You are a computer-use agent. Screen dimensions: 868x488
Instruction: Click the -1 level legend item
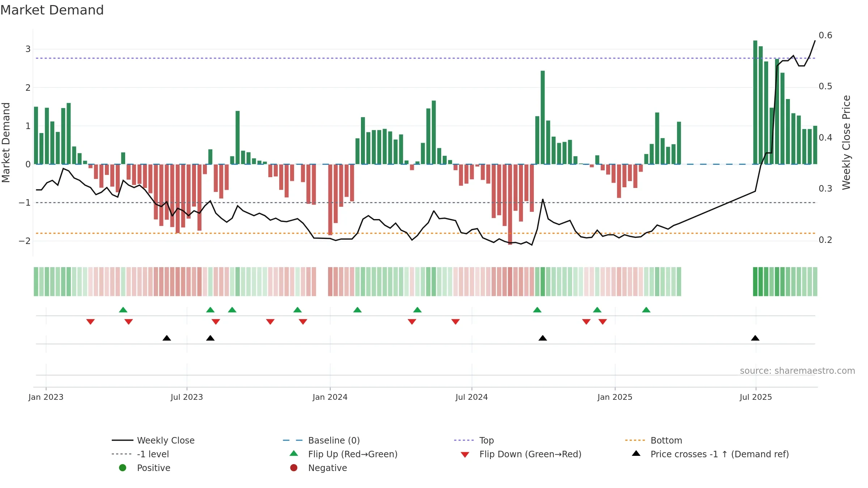tap(140, 454)
